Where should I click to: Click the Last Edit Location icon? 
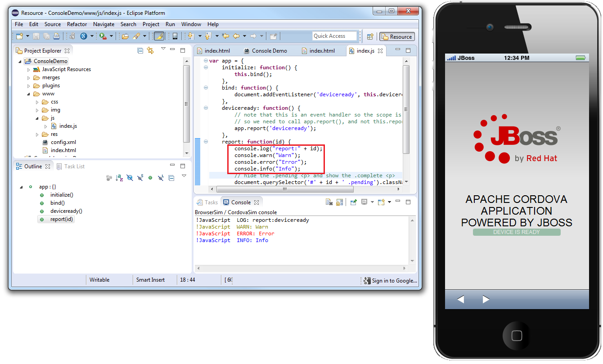pos(225,36)
